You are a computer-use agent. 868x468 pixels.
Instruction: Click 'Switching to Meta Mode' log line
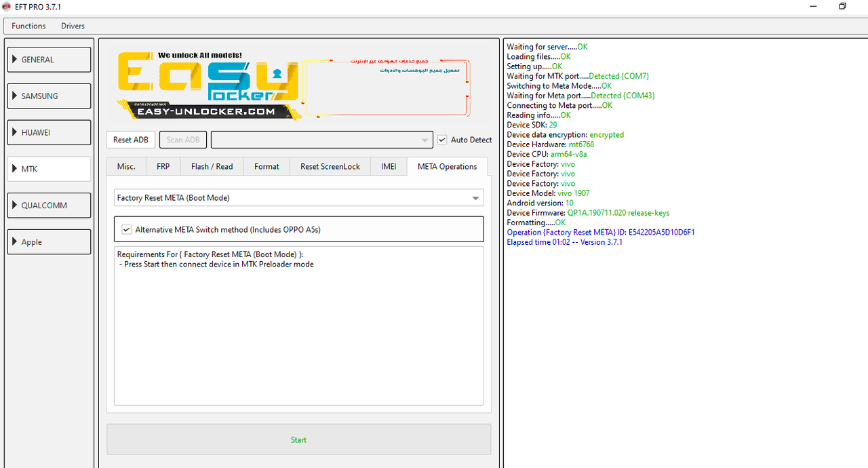(x=559, y=86)
